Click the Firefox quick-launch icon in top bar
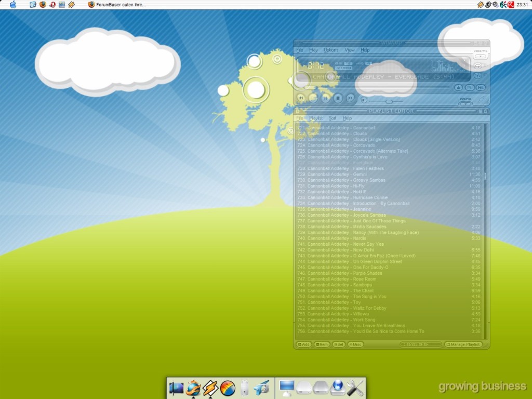Screen dimensions: 532x399 [43, 5]
